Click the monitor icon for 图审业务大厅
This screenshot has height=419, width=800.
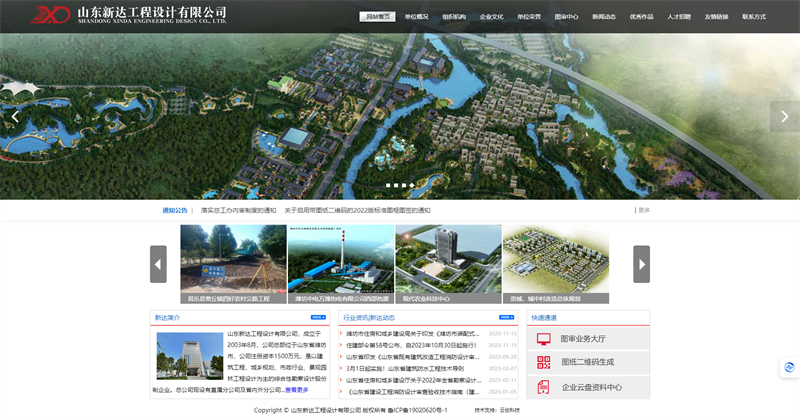[544, 339]
